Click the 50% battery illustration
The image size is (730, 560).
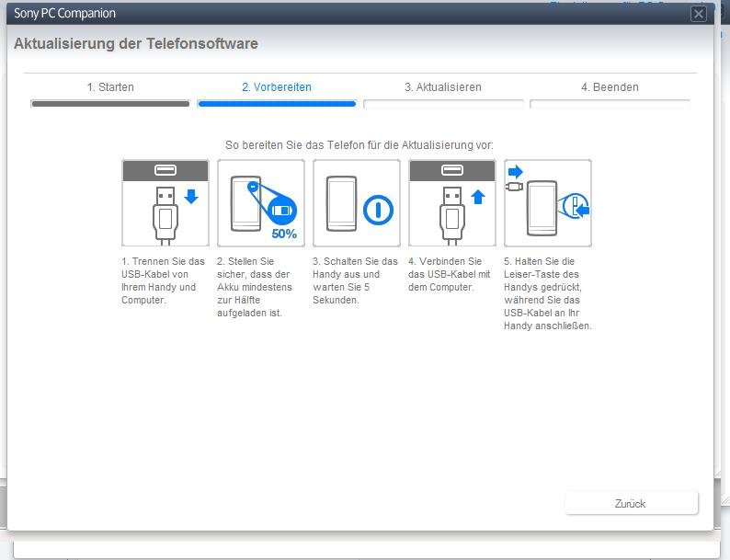point(261,203)
